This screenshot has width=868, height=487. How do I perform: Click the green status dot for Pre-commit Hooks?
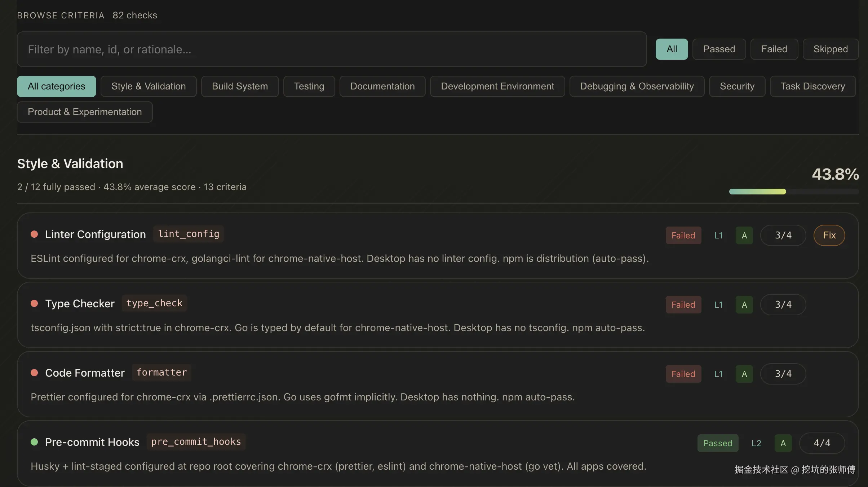[34, 442]
